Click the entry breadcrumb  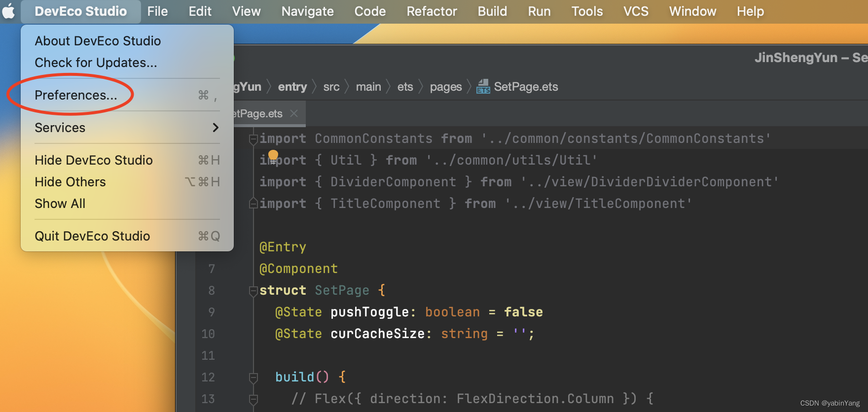pyautogui.click(x=292, y=87)
